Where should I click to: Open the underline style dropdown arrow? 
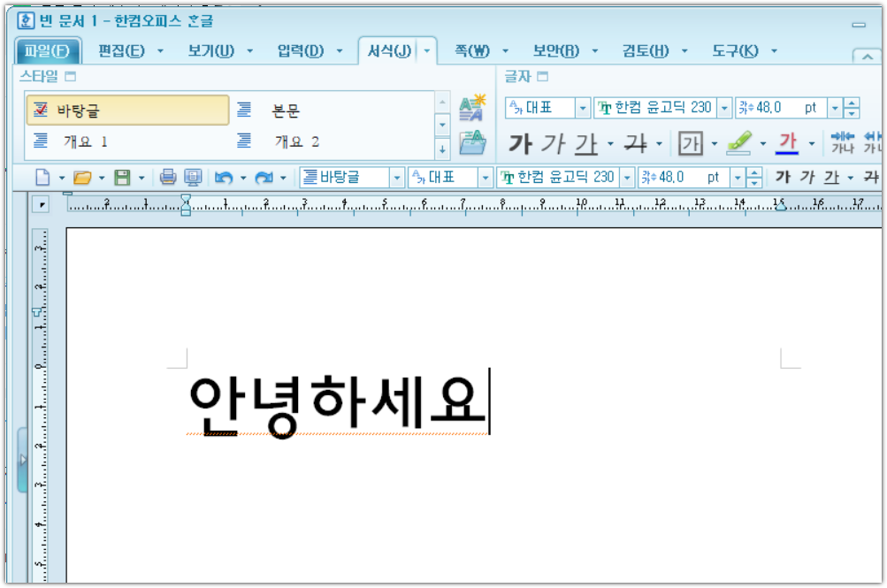(x=610, y=143)
